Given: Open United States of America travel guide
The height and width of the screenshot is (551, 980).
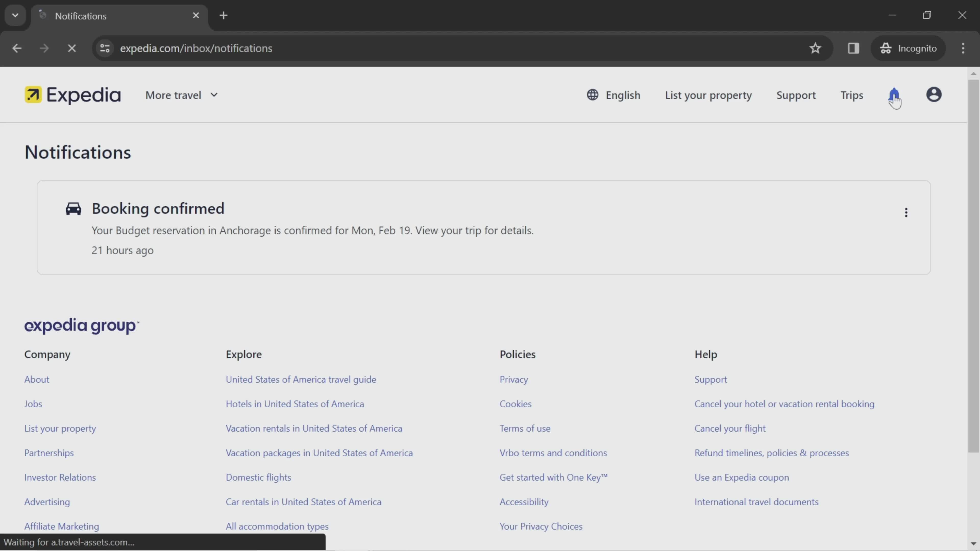Looking at the screenshot, I should [x=301, y=379].
